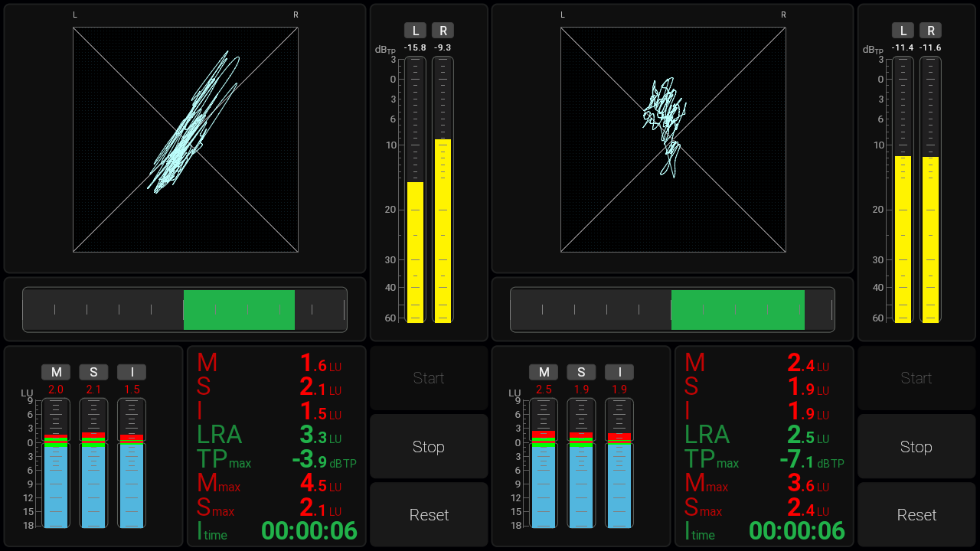
Task: Toggle the L channel label on right true-peak meter
Action: [903, 31]
